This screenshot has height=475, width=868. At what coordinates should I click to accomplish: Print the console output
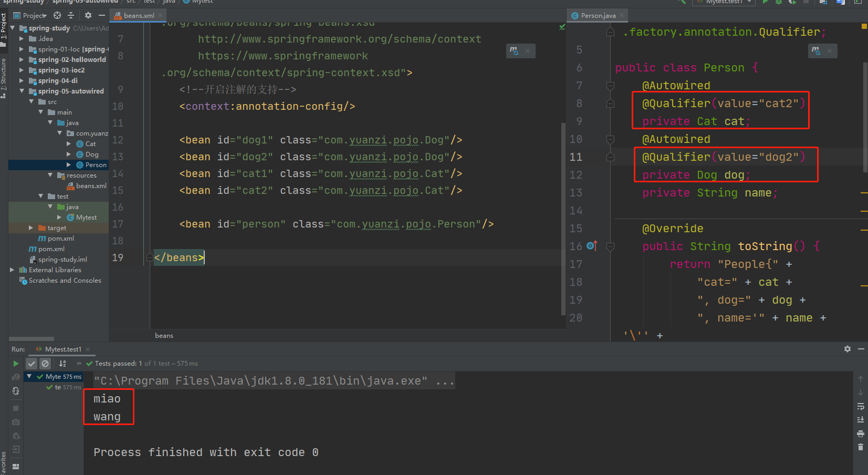point(861,433)
